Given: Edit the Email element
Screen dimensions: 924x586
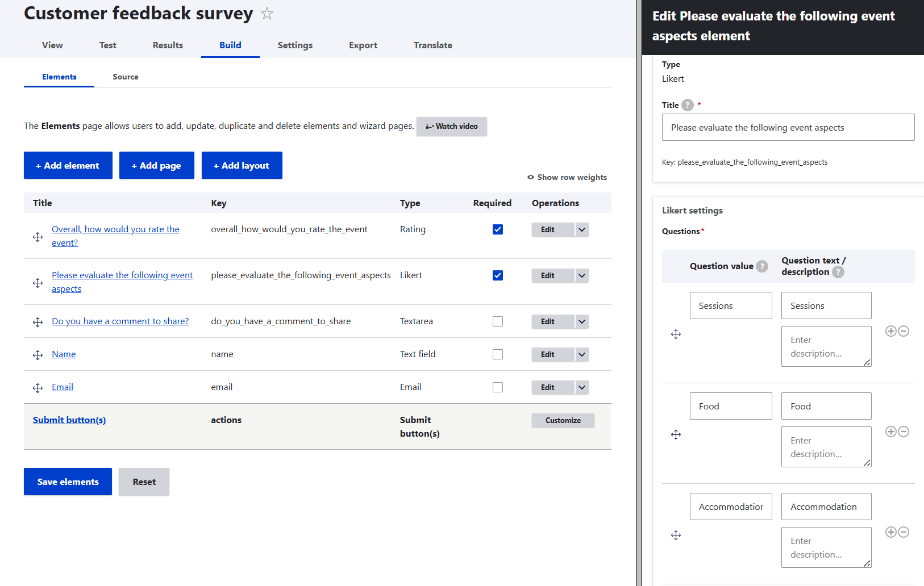Looking at the screenshot, I should (553, 387).
